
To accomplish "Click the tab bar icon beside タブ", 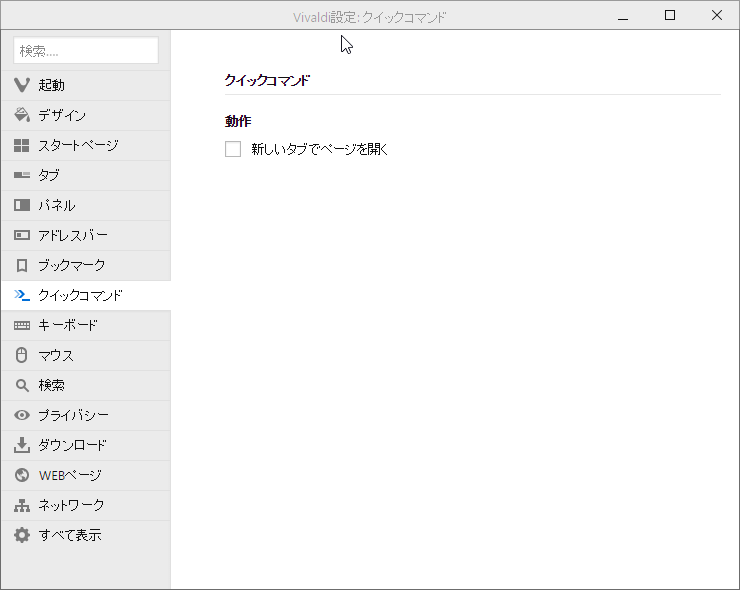I will click(22, 175).
